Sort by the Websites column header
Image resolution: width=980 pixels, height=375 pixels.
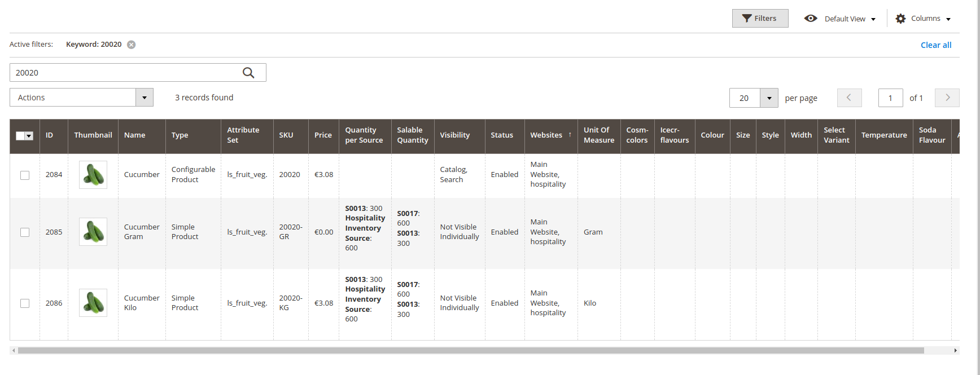point(546,135)
